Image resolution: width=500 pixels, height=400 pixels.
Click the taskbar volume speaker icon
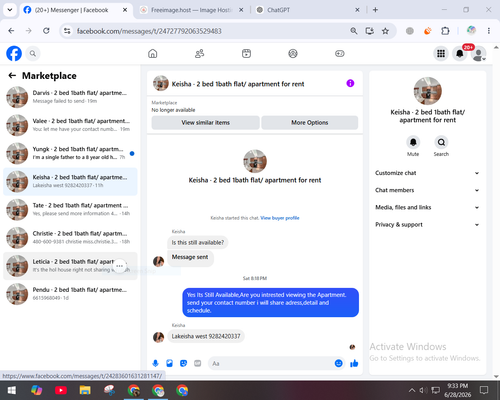coord(423,390)
